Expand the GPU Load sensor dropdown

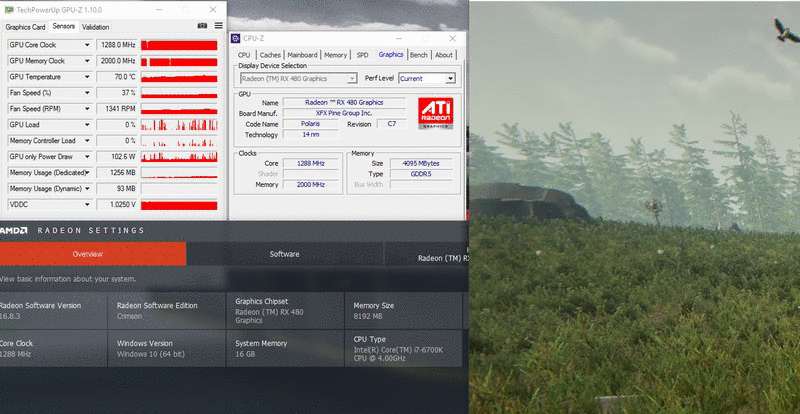(87, 125)
